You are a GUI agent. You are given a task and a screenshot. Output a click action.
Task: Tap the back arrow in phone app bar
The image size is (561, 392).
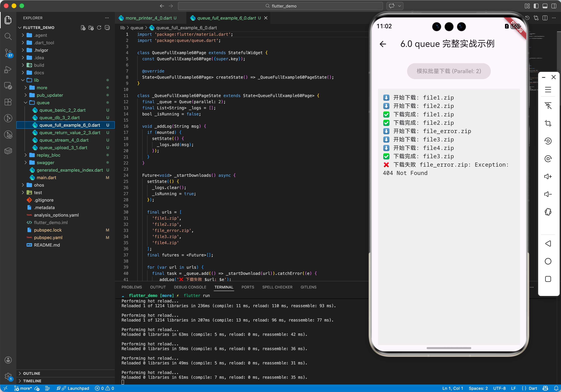(383, 44)
